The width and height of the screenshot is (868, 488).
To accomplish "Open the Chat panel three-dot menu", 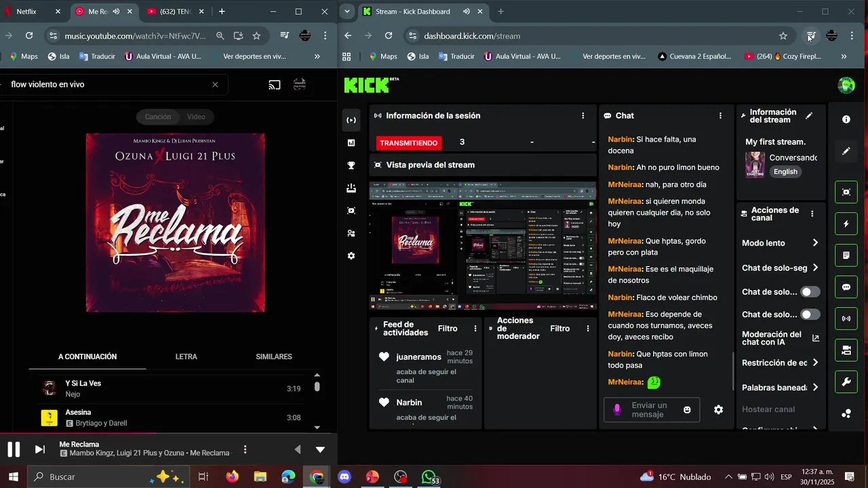I will pyautogui.click(x=720, y=116).
